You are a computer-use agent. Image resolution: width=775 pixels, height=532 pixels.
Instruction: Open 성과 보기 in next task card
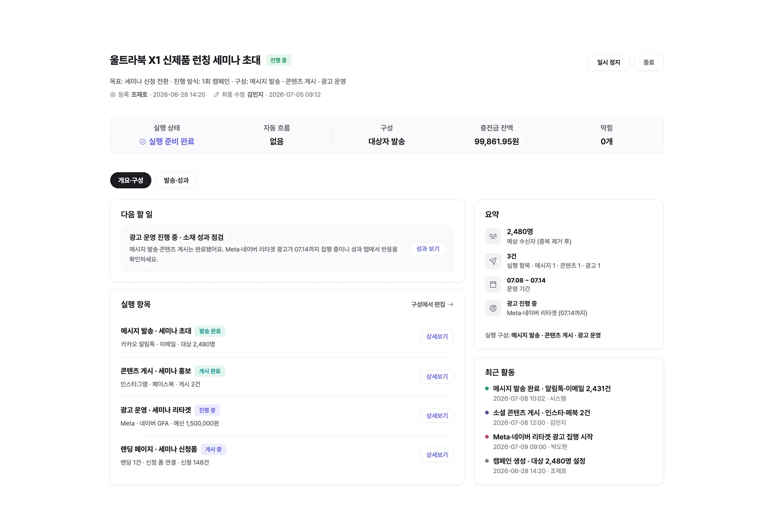point(428,249)
